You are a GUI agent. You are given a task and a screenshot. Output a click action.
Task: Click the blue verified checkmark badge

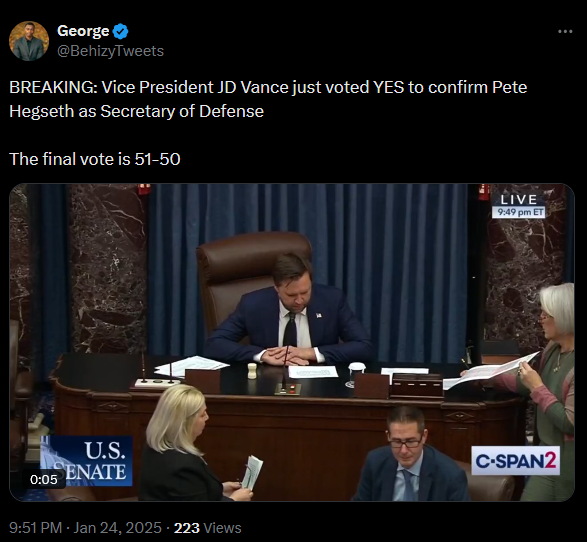tap(121, 31)
